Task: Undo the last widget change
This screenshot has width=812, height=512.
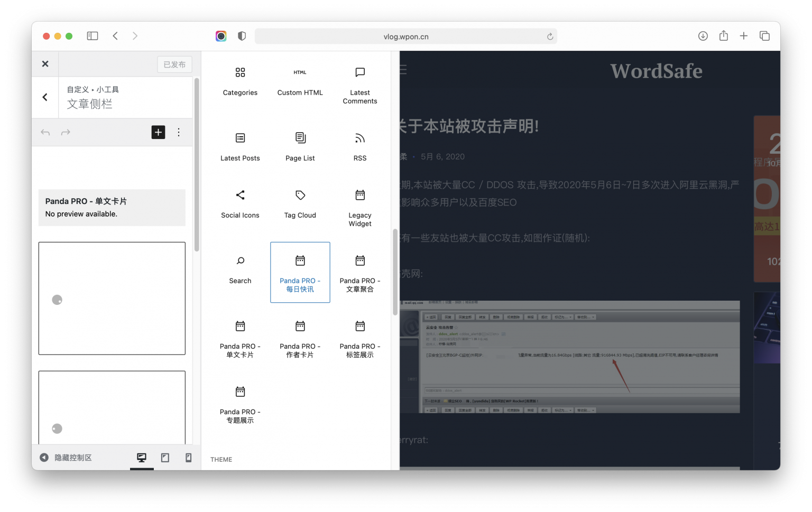Action: click(x=45, y=132)
